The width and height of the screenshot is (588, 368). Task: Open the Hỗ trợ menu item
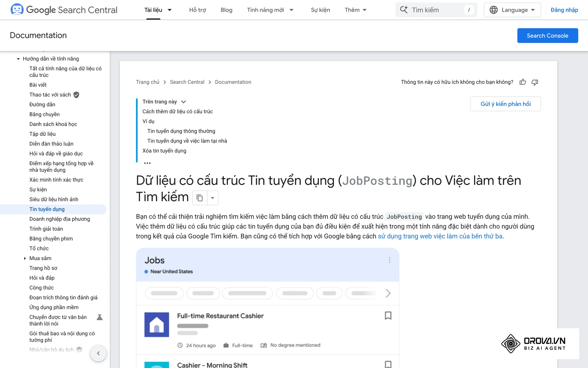[x=198, y=10]
